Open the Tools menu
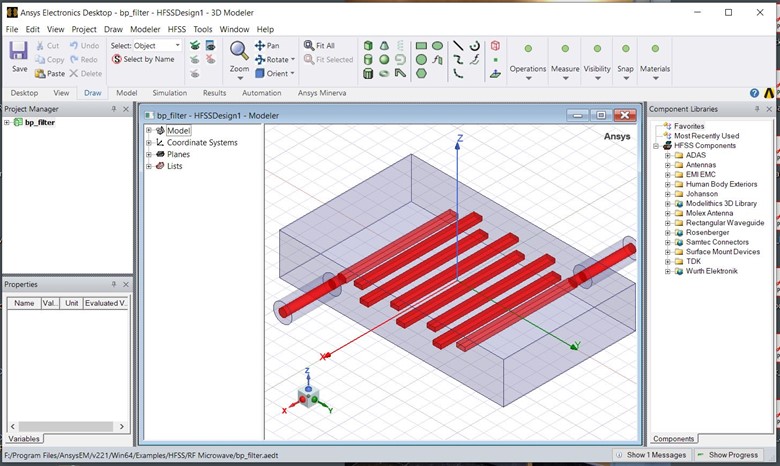Screen dimensions: 780x466 tap(202, 29)
